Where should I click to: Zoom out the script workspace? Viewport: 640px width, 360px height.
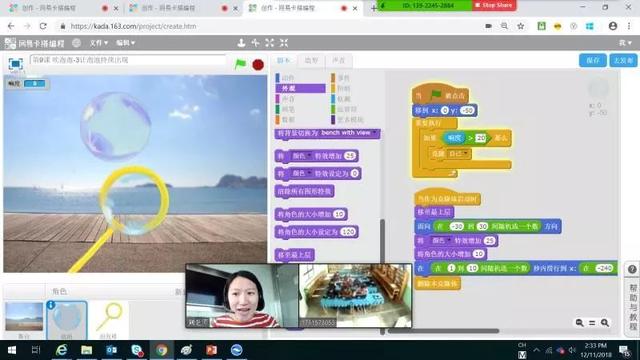(x=579, y=323)
